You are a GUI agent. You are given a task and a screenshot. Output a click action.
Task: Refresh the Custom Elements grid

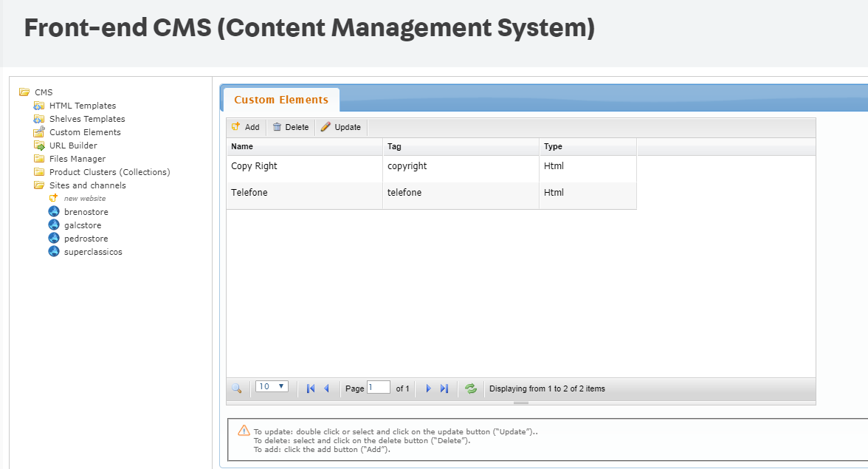[x=471, y=388]
